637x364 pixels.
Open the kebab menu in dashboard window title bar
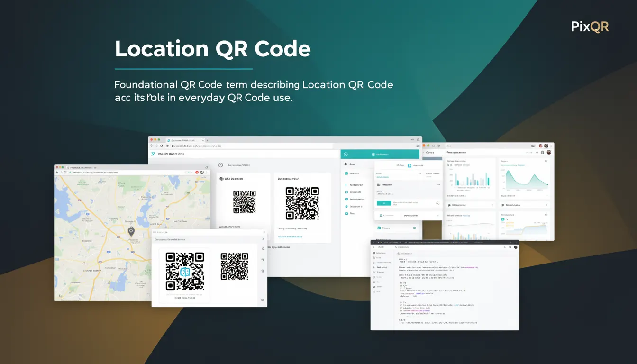tap(551, 146)
